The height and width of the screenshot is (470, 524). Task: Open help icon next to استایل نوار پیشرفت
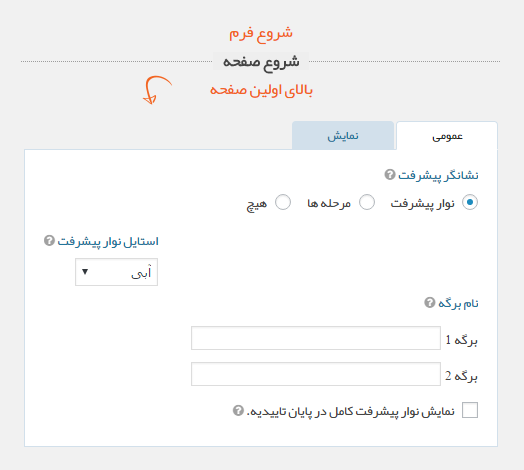click(x=49, y=241)
